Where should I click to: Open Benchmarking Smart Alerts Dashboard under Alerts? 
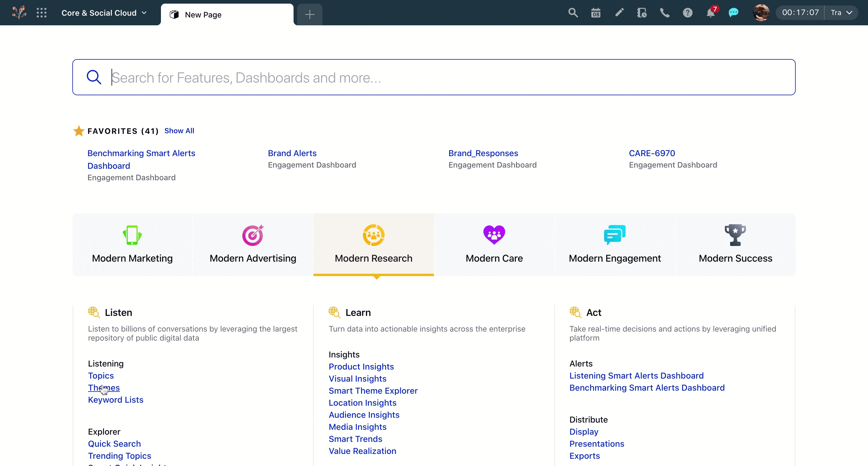point(647,388)
